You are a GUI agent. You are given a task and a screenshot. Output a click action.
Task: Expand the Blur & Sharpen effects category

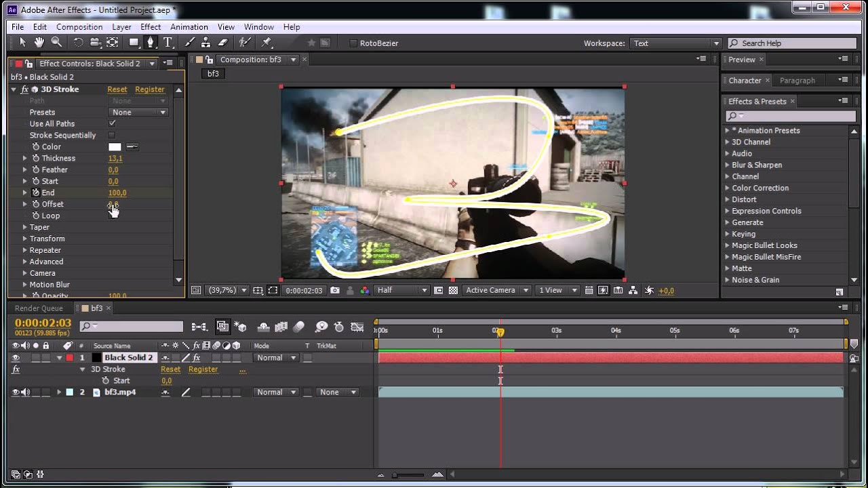[728, 165]
